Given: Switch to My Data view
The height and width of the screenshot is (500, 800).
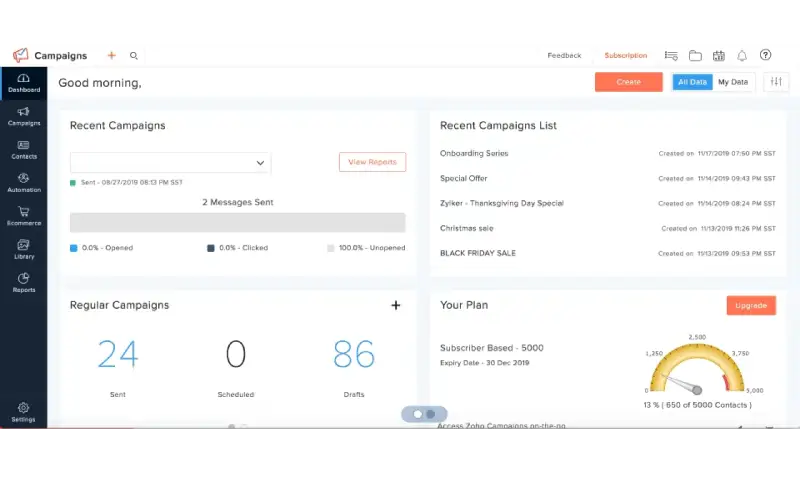Looking at the screenshot, I should [x=733, y=82].
